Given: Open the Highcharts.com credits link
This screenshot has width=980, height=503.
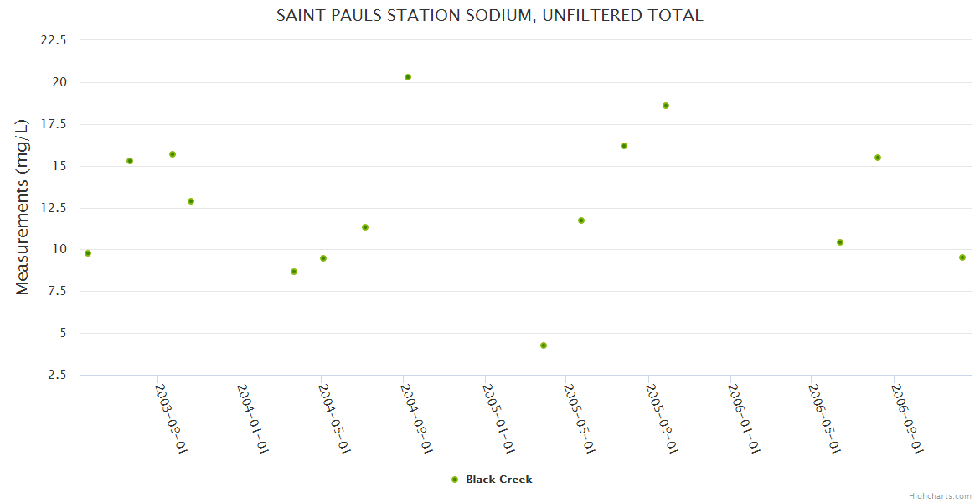Looking at the screenshot, I should pos(940,495).
